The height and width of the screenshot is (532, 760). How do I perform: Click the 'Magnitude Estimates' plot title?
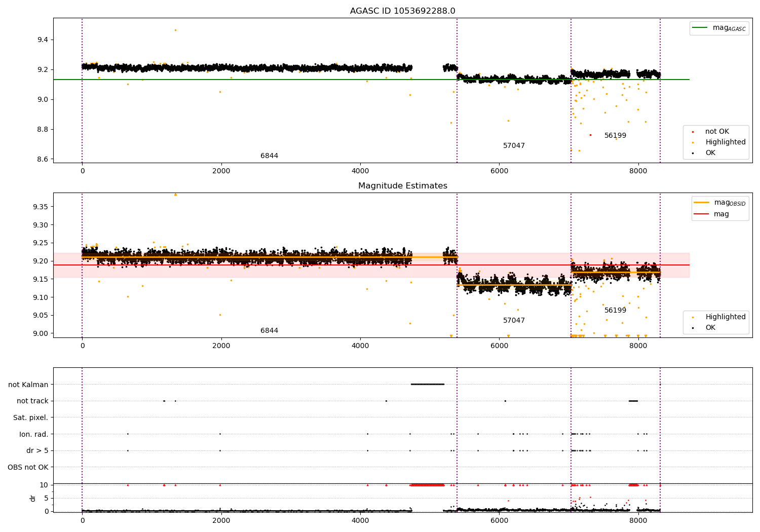[402, 186]
